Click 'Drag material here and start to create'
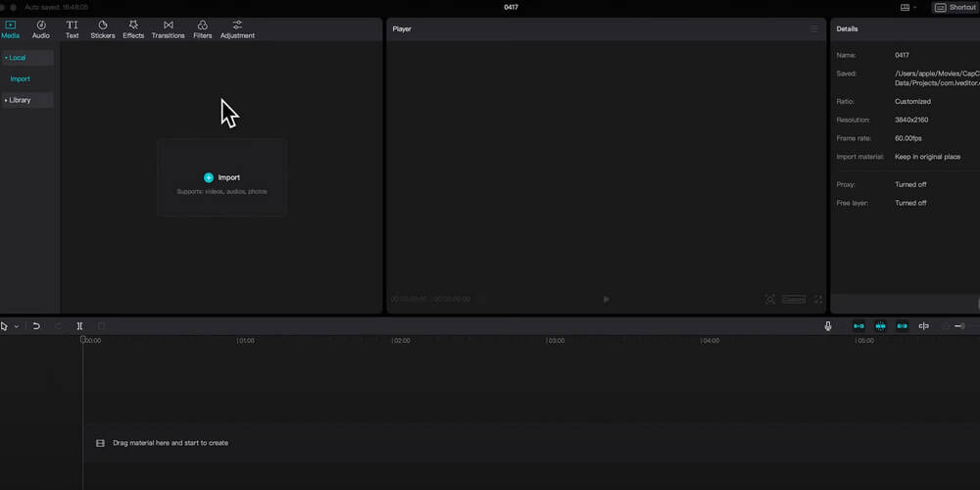The width and height of the screenshot is (980, 490). [171, 443]
